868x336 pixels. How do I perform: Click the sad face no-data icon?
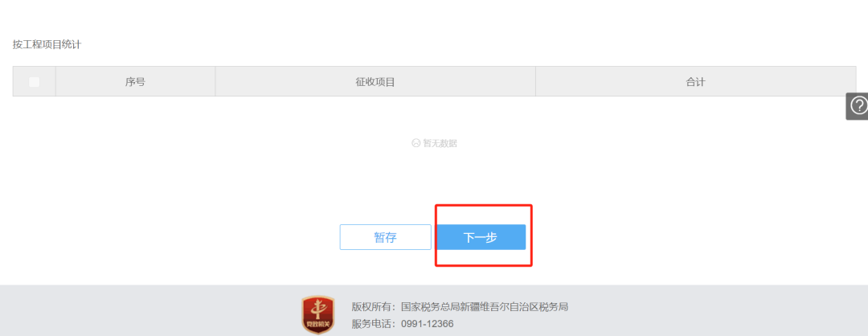pyautogui.click(x=416, y=143)
